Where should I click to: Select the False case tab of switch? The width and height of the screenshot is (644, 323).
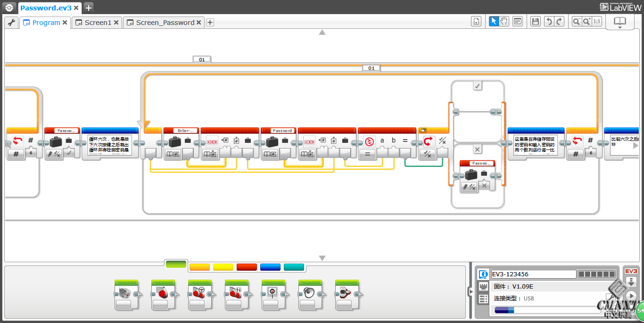pyautogui.click(x=477, y=149)
